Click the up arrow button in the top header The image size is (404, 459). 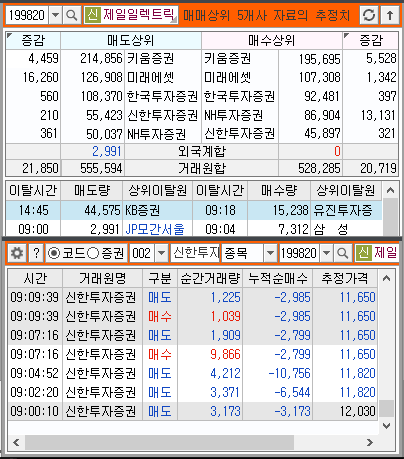click(x=390, y=15)
